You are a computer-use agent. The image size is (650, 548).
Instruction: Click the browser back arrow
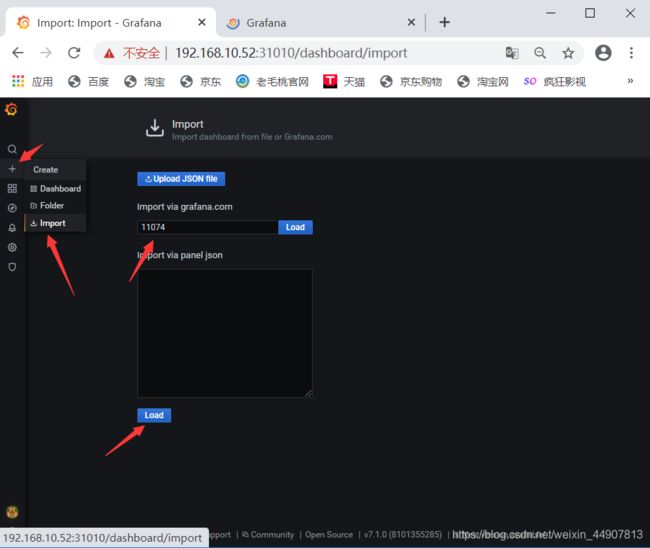click(x=18, y=53)
